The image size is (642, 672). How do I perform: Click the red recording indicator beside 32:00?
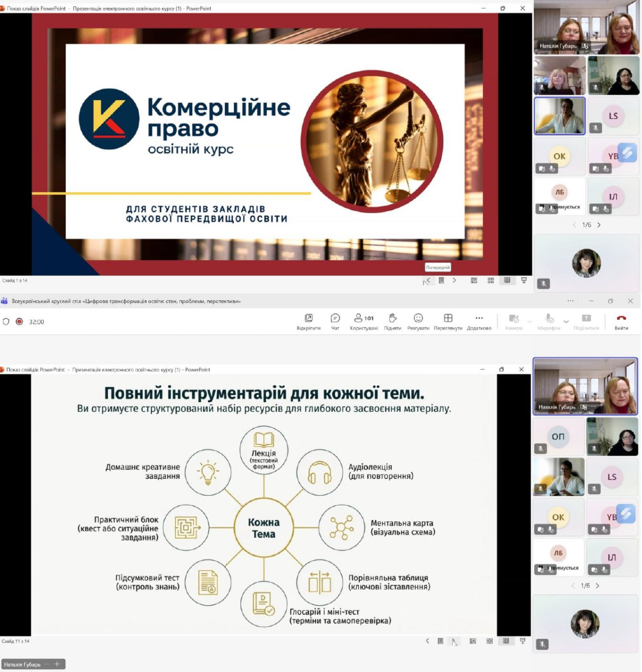(19, 322)
